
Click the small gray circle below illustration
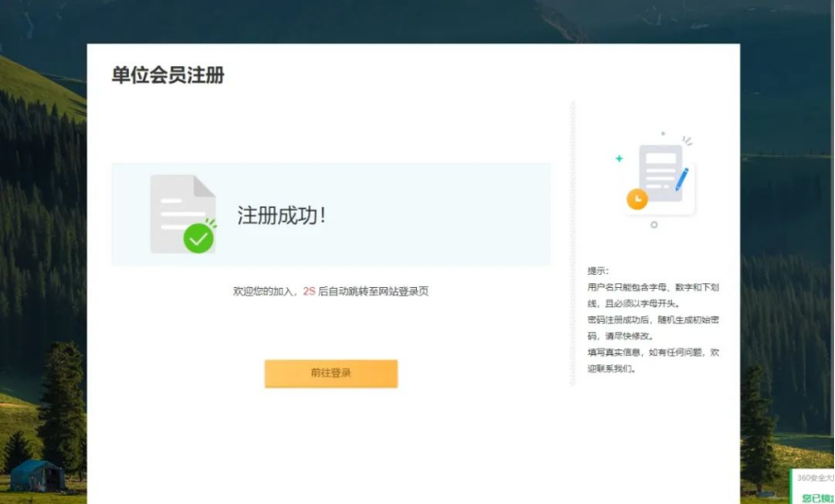654,224
